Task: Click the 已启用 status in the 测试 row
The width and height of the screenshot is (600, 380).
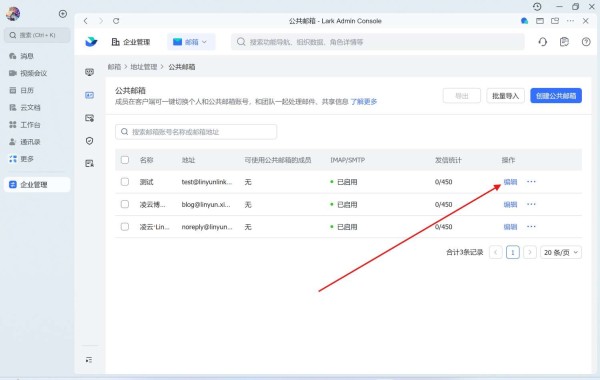Action: point(344,182)
